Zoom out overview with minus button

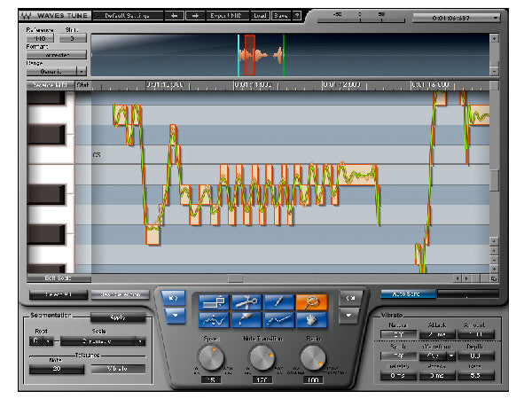tap(494, 71)
